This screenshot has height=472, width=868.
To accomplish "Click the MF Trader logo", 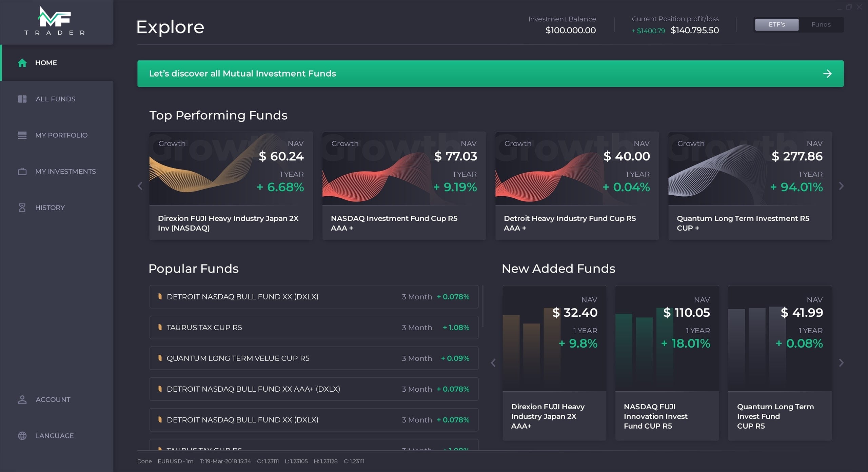I will coord(55,21).
